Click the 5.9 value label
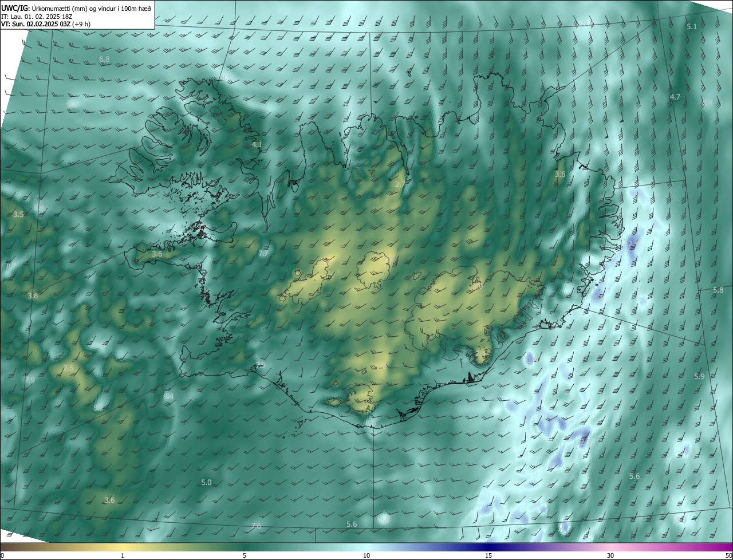This screenshot has height=560, width=733. tap(699, 377)
